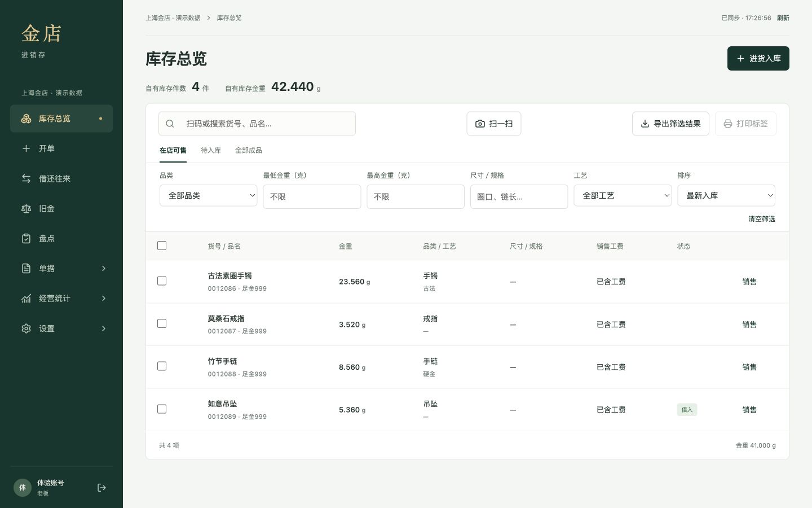Click the 旧金 scales icon
Image resolution: width=812 pixels, height=508 pixels.
26,208
